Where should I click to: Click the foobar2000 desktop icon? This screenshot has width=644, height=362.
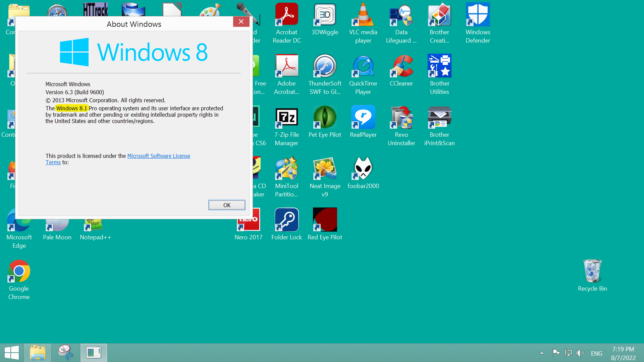tap(363, 173)
